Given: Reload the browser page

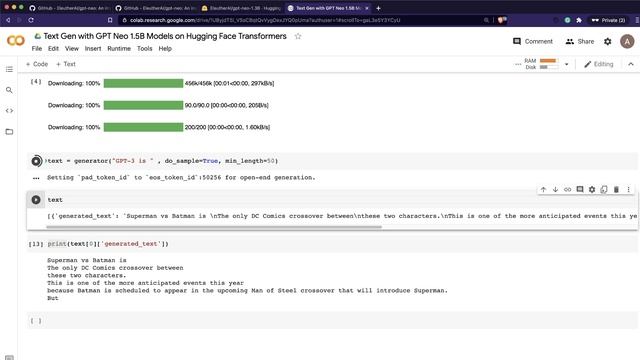Looking at the screenshot, I should (x=31, y=20).
